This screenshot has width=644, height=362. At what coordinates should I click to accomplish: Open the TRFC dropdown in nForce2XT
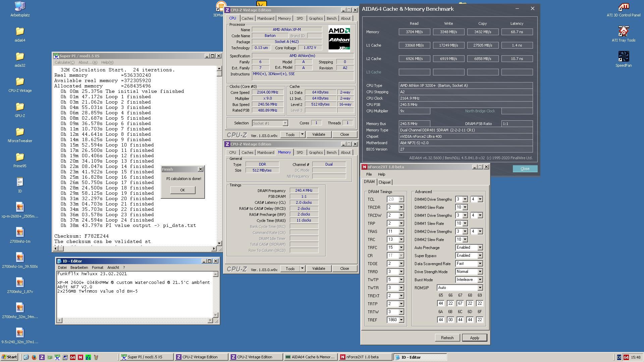[401, 248]
